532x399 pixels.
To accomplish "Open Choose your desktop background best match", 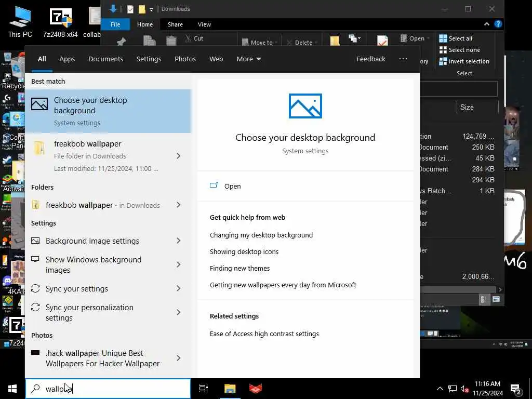I will 108,111.
